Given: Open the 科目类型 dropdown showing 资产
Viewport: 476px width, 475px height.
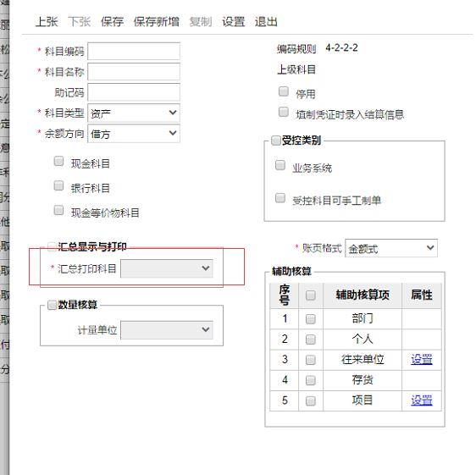Looking at the screenshot, I should click(x=134, y=113).
